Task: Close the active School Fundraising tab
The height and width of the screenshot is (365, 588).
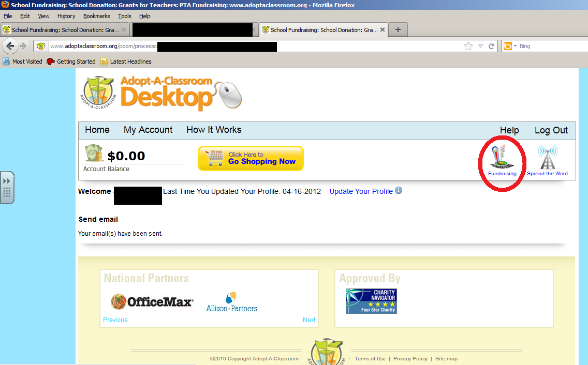Action: [383, 29]
